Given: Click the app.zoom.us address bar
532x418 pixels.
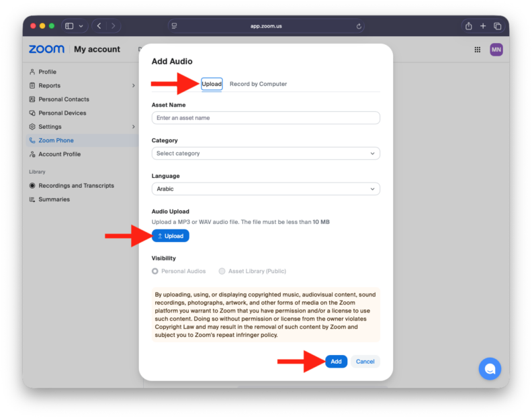Looking at the screenshot, I should point(266,26).
